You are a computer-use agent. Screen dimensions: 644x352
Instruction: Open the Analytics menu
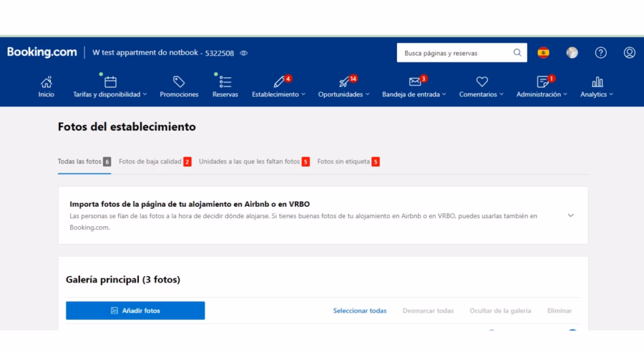click(597, 87)
